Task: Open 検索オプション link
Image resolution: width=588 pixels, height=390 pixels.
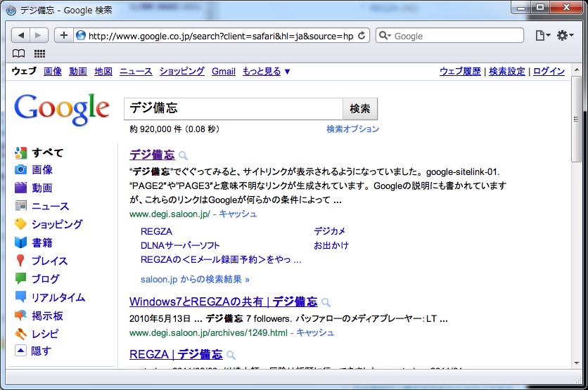Action: point(352,129)
